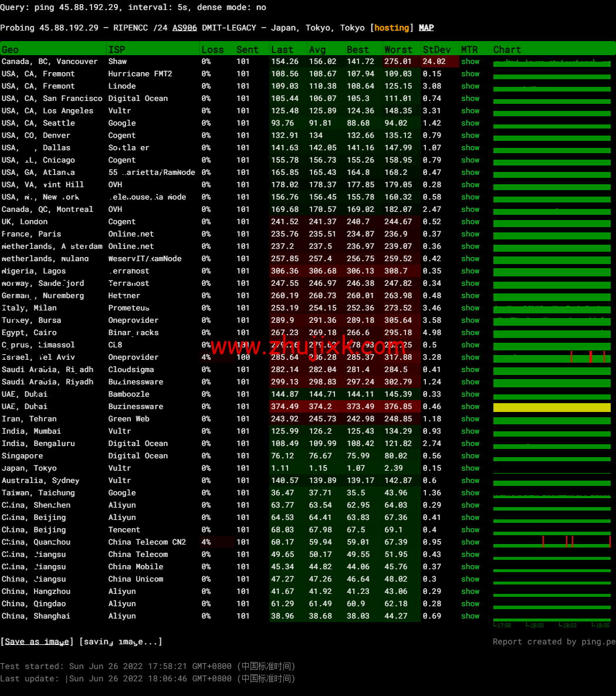
Task: Click chart bar for Israel Tel Aviv
Action: click(551, 358)
